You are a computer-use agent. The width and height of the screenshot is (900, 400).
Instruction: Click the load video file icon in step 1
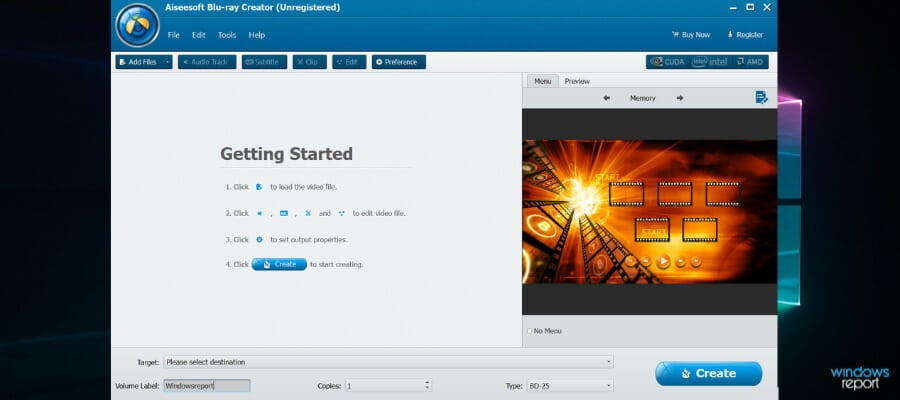click(x=259, y=187)
